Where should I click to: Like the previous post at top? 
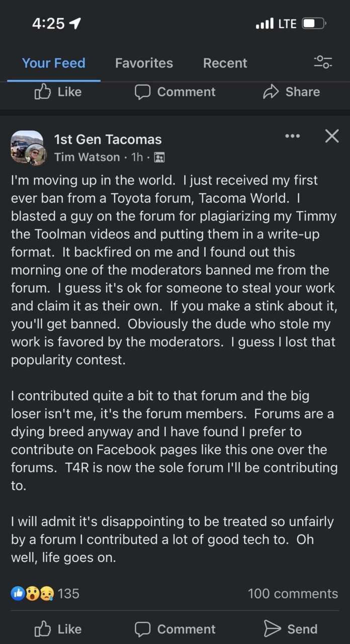click(x=58, y=92)
